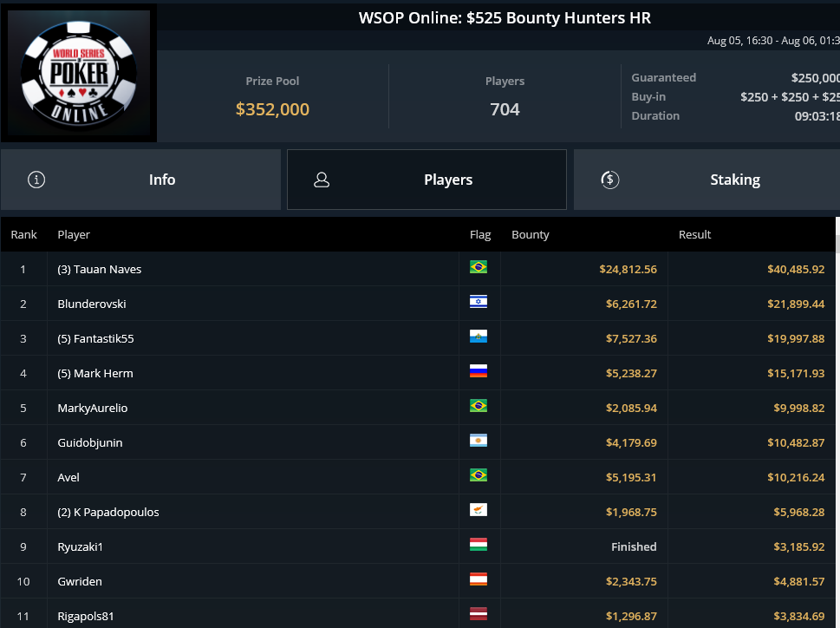This screenshot has width=840, height=628.
Task: Switch to the Players tab
Action: pos(427,180)
